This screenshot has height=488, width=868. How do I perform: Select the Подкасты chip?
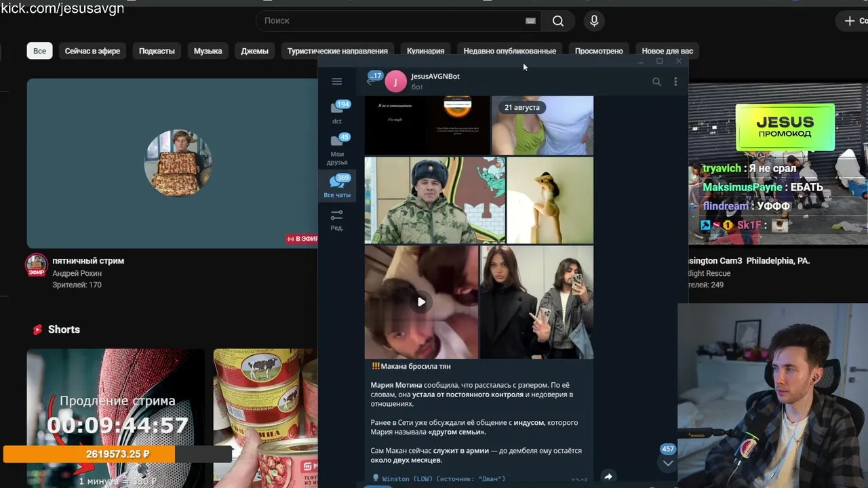pyautogui.click(x=157, y=51)
